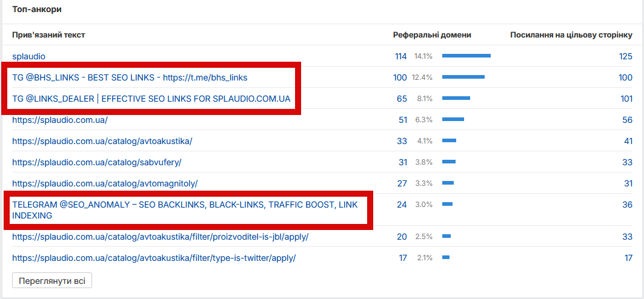Click the 12.4% percentage value

pyautogui.click(x=423, y=77)
